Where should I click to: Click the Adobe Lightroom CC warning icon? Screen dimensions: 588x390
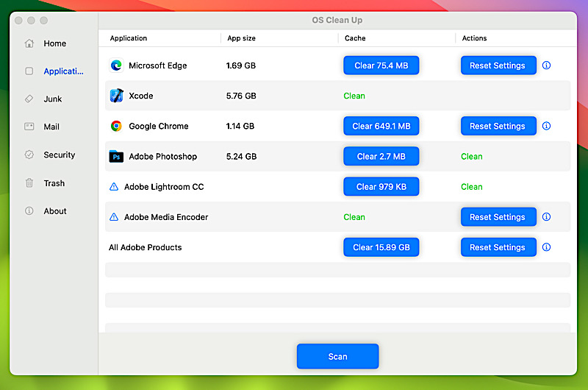point(114,187)
